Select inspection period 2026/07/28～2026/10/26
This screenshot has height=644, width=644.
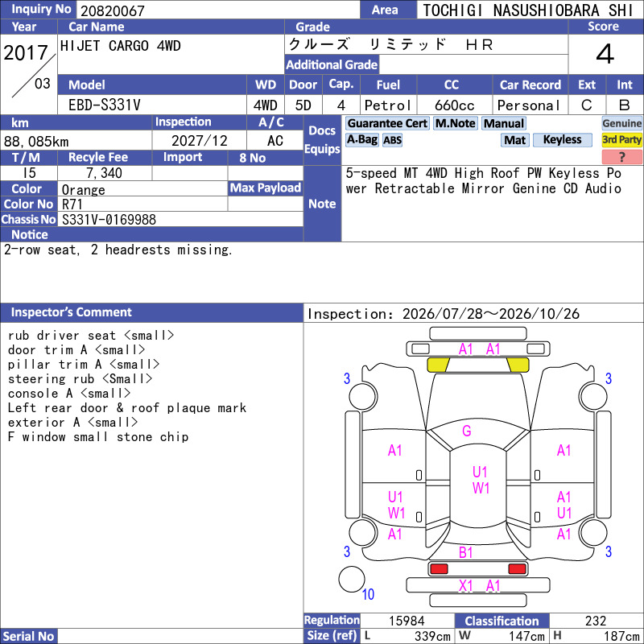(491, 314)
